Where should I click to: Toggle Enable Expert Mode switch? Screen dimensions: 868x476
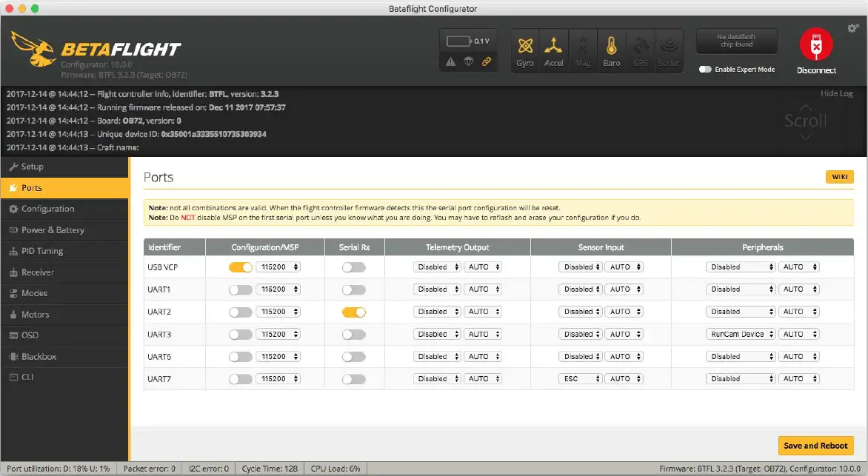click(x=705, y=69)
